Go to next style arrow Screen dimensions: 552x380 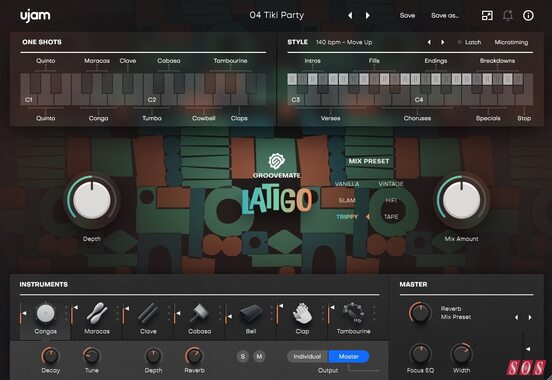coord(443,42)
